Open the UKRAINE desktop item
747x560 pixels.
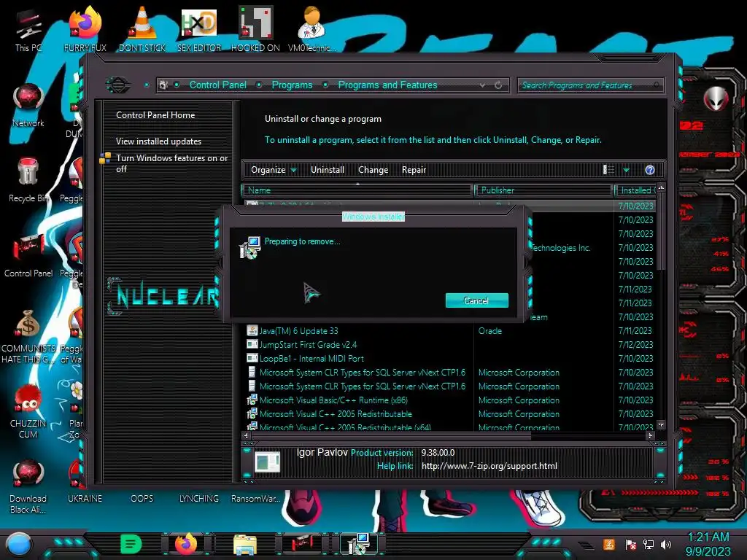(85, 498)
